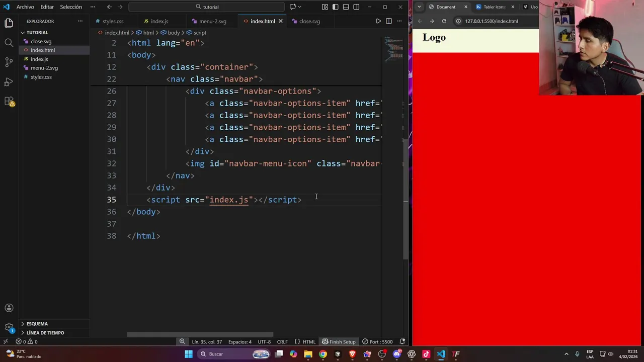Click the browser address bar 127.0.0.1:5500

coord(491,21)
